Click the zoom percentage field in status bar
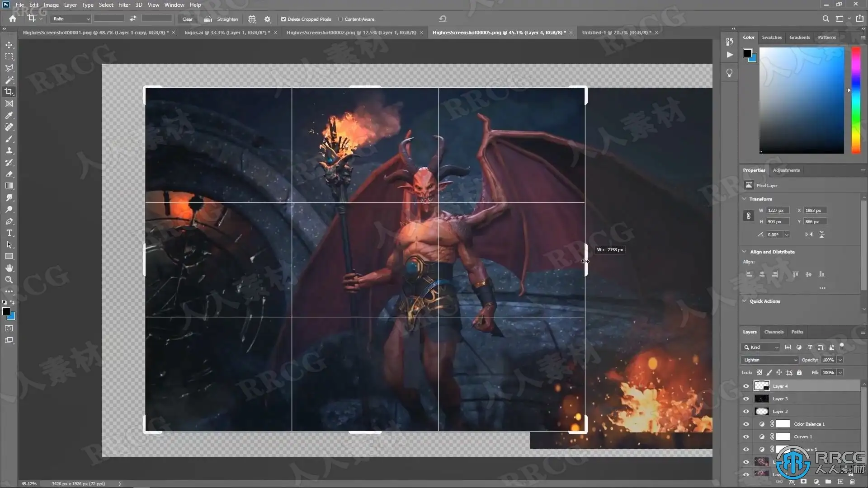 (29, 483)
